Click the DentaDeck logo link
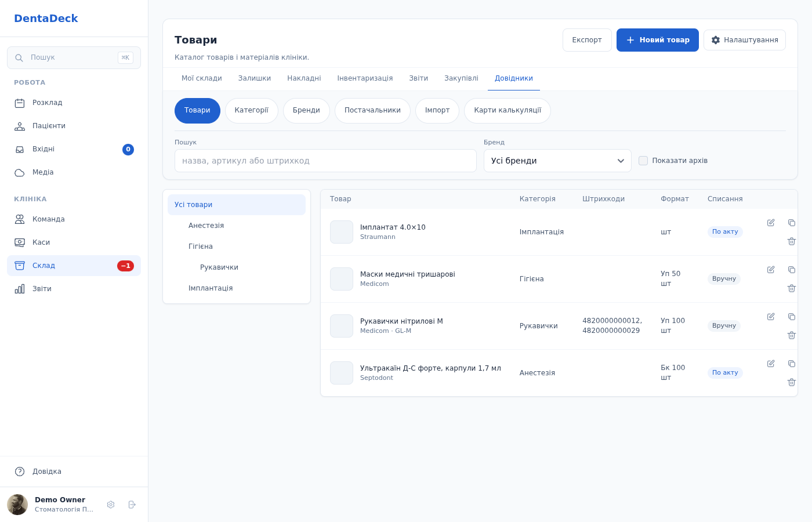Screen dimensions: 812x522 [46, 19]
